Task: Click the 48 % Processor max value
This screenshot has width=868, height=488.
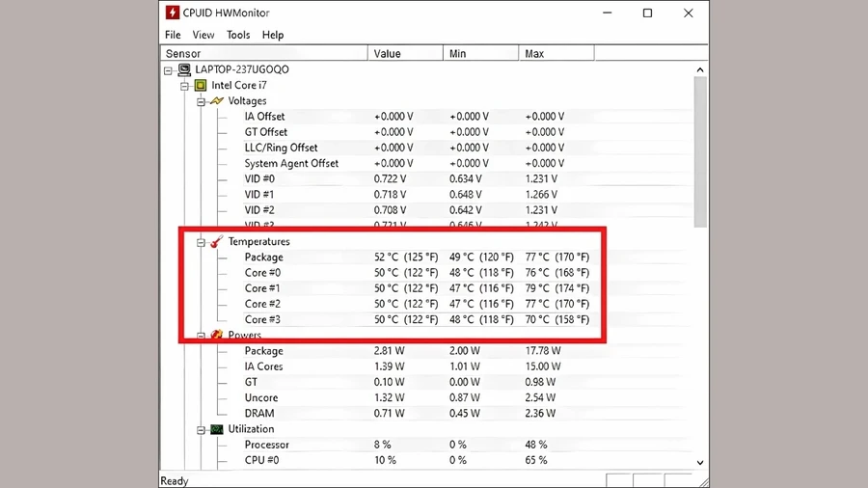Action: point(536,445)
